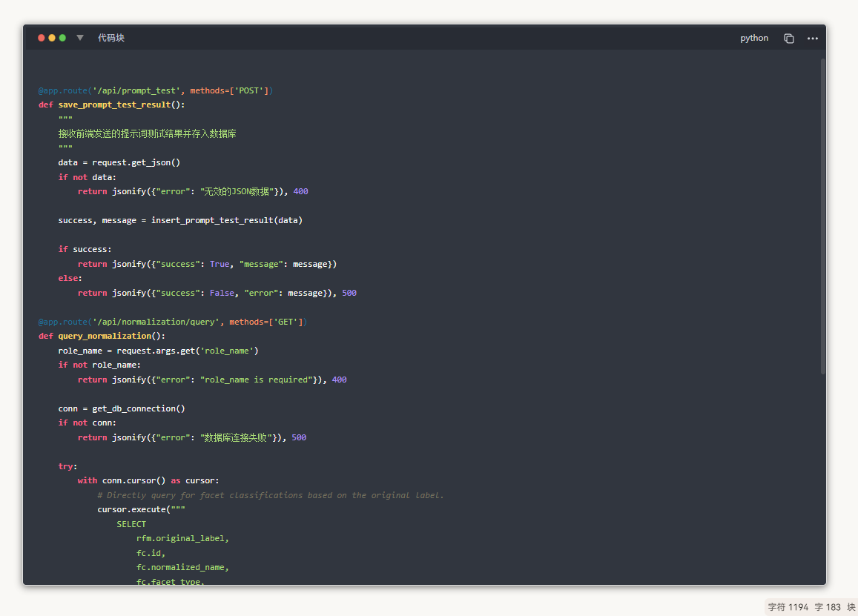Click the "role_name is required" return line
The width and height of the screenshot is (858, 616).
[x=212, y=380]
